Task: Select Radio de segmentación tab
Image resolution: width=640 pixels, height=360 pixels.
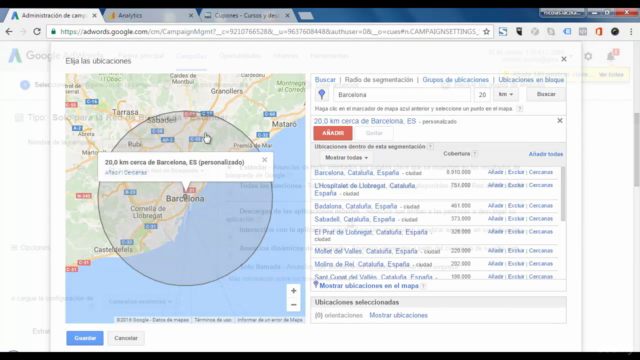Action: click(379, 80)
